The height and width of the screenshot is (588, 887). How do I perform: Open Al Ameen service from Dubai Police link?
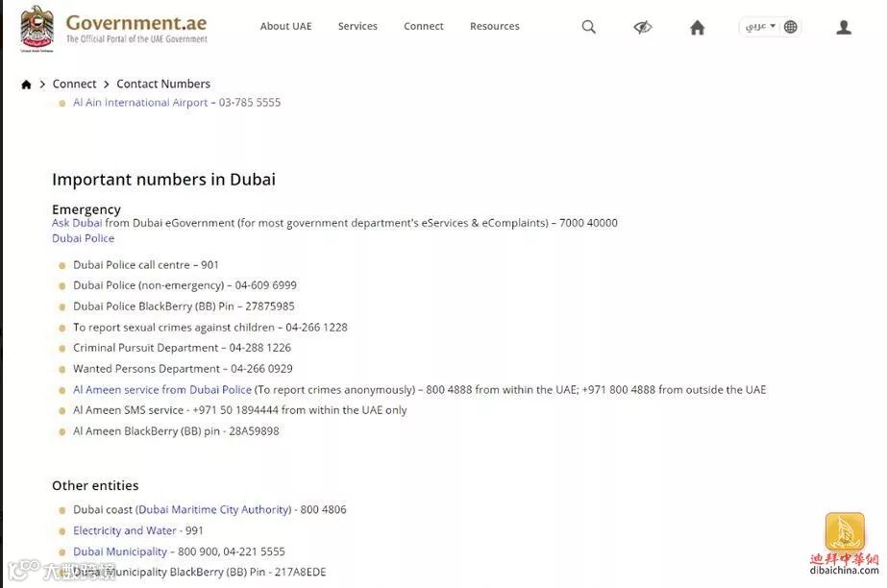pos(161,389)
